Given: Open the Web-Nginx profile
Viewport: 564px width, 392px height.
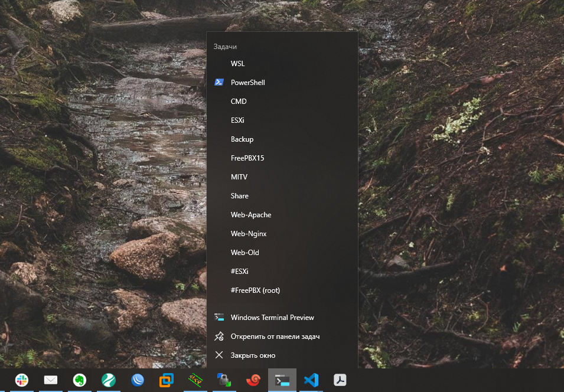Looking at the screenshot, I should 249,233.
